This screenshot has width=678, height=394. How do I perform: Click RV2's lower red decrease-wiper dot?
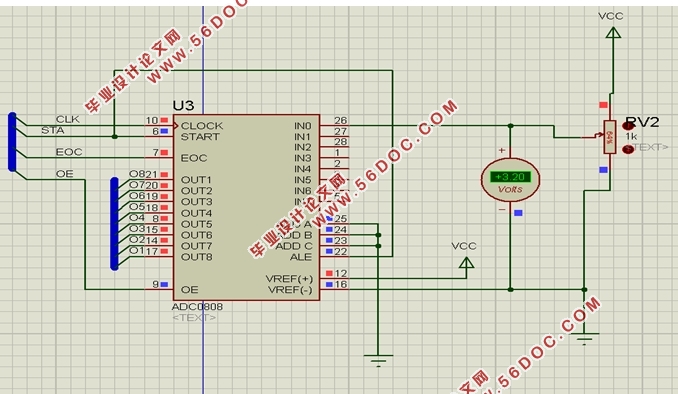tap(628, 149)
